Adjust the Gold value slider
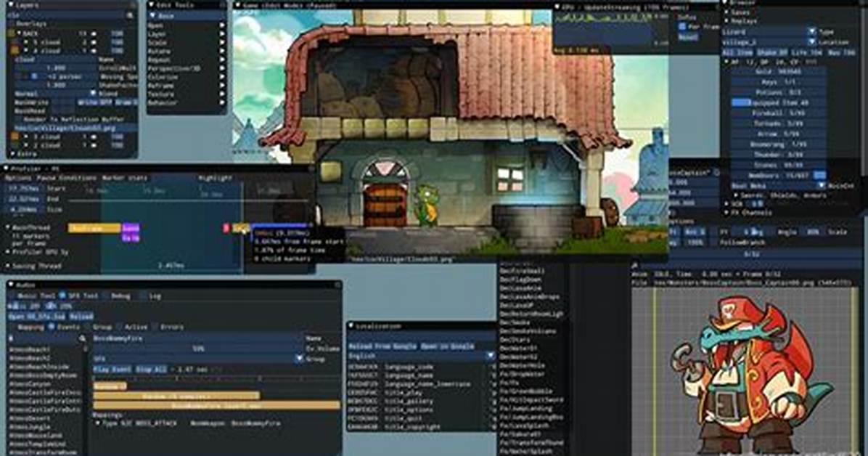 point(778,72)
